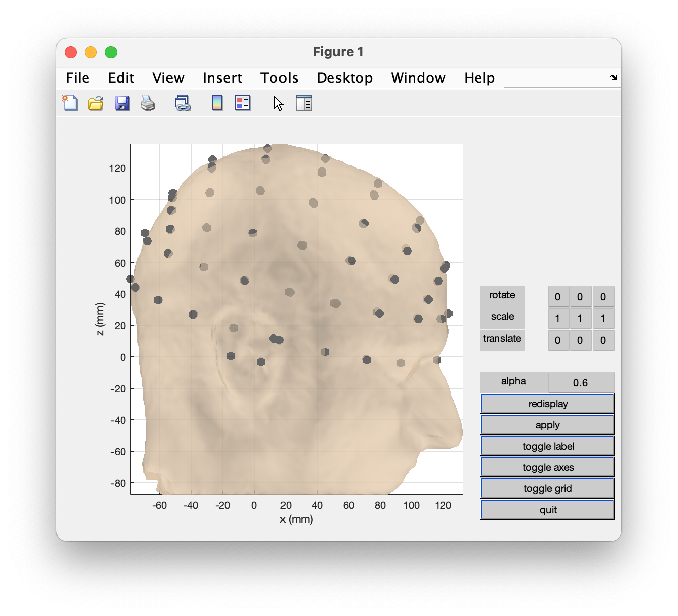
Task: Toggle electrode labels with toggle label button
Action: [x=547, y=446]
